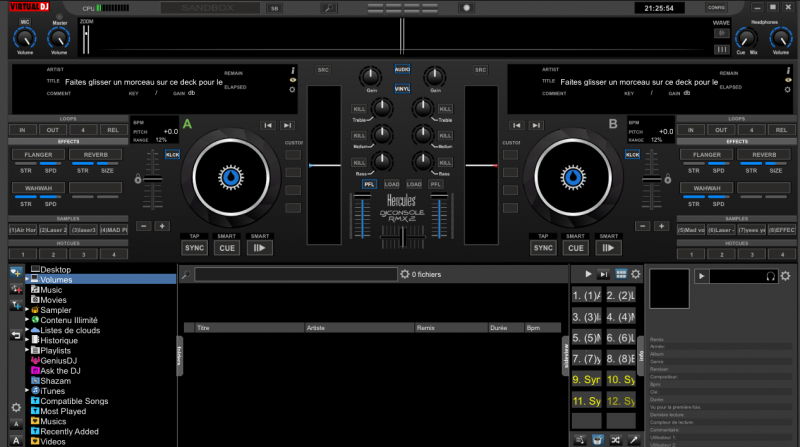Viewport: 800px width, 447px height.
Task: Expand the Sampler folder
Action: (27, 310)
